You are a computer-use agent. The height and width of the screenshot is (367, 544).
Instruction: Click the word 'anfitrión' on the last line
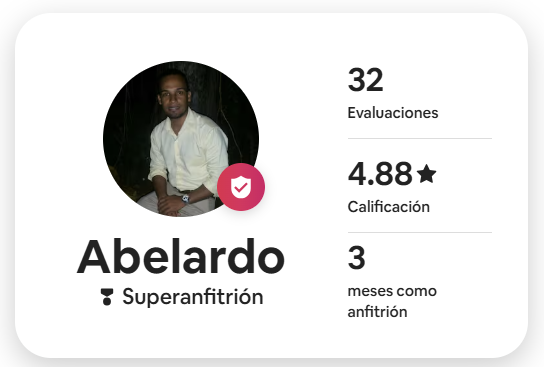coord(377,311)
